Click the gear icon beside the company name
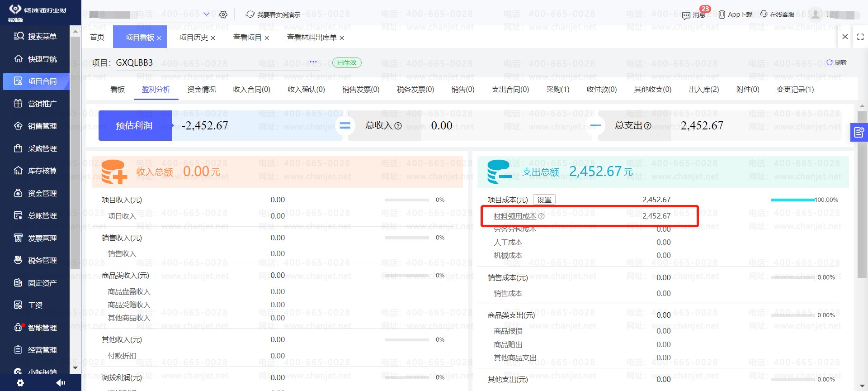Viewport: 868px width, 391px height. 223,14
